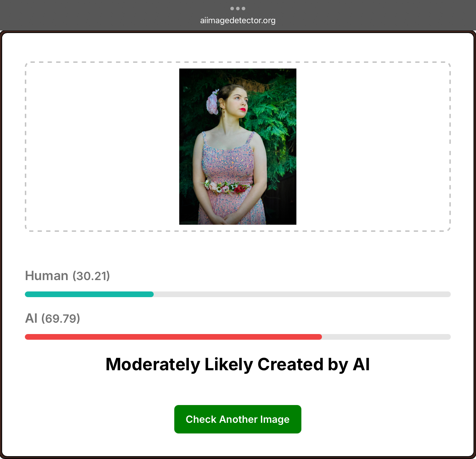476x459 pixels.
Task: Click the teal filled part of the Human bar
Action: click(89, 294)
